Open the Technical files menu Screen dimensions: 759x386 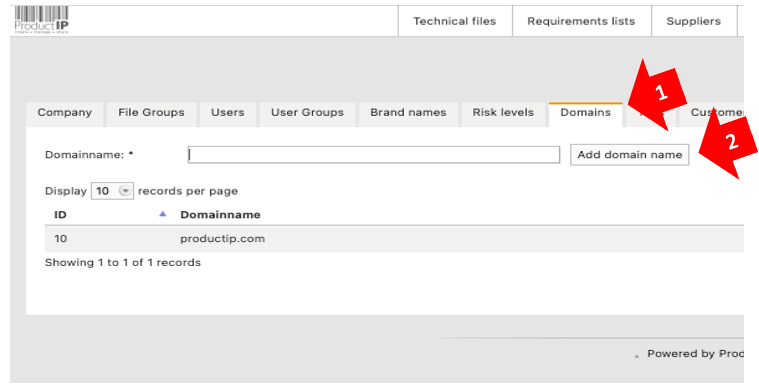455,21
